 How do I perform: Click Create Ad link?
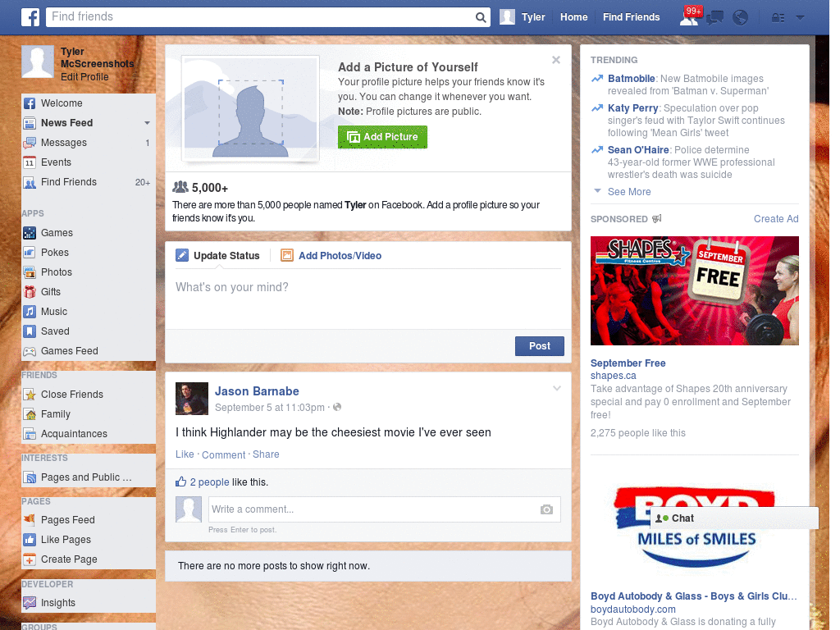776,218
